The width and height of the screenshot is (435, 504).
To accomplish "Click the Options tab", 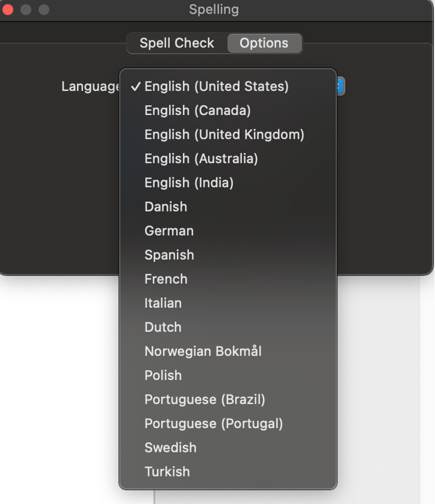I will (x=264, y=43).
